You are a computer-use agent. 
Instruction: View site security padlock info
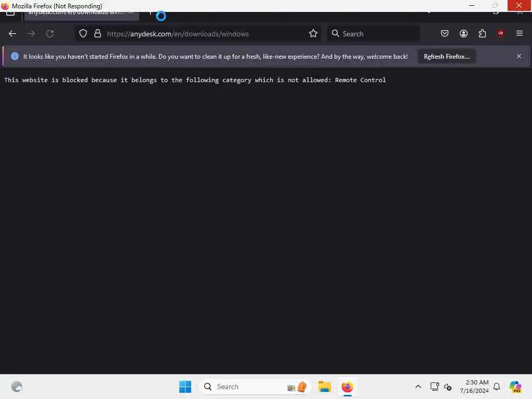click(98, 33)
